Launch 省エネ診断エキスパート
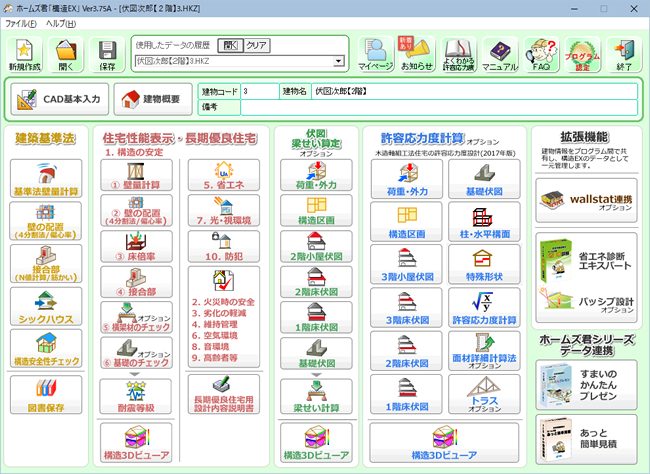Screen dimensions: 650x474 [x=586, y=260]
